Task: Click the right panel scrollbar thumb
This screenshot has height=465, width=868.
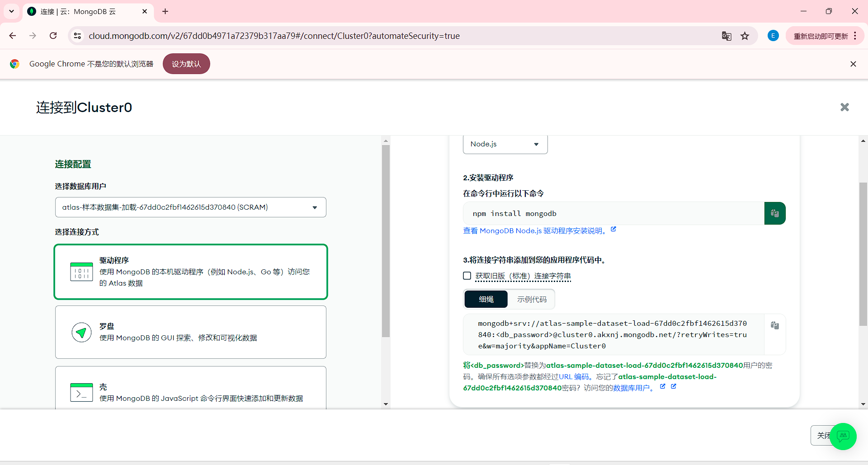Action: [863, 254]
